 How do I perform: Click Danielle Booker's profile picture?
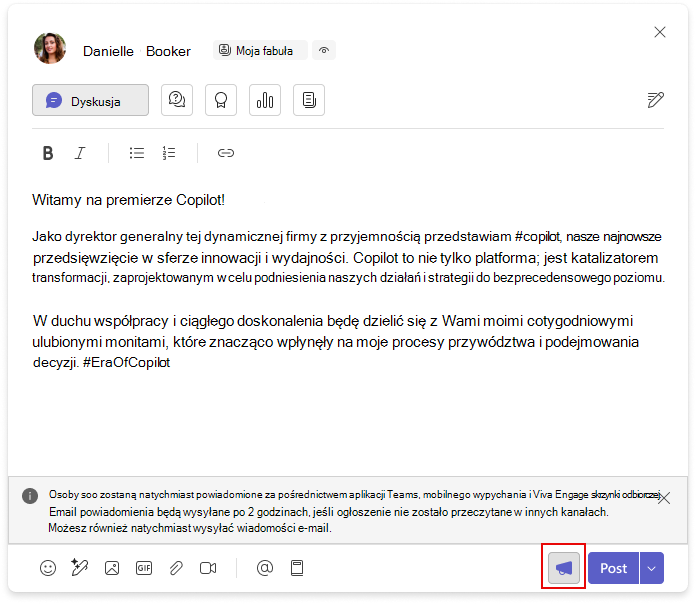pos(50,49)
